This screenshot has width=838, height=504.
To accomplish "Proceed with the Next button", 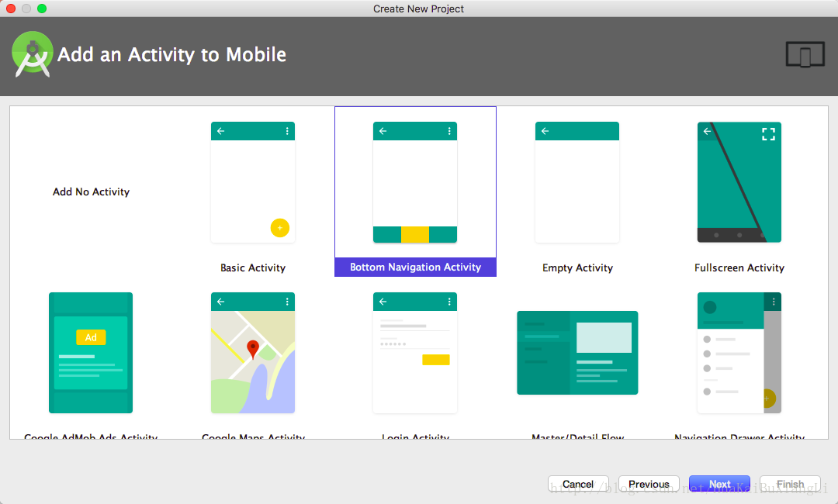I will click(719, 484).
